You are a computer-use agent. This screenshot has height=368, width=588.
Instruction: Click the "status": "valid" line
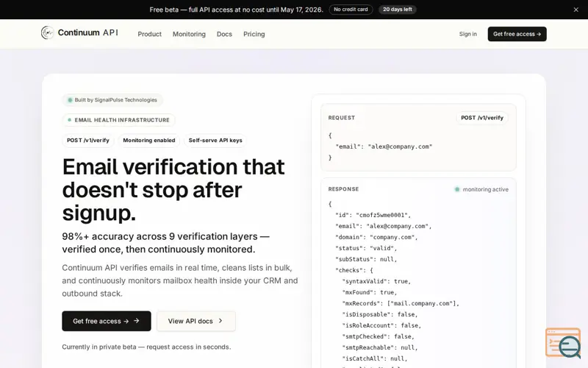pyautogui.click(x=366, y=248)
